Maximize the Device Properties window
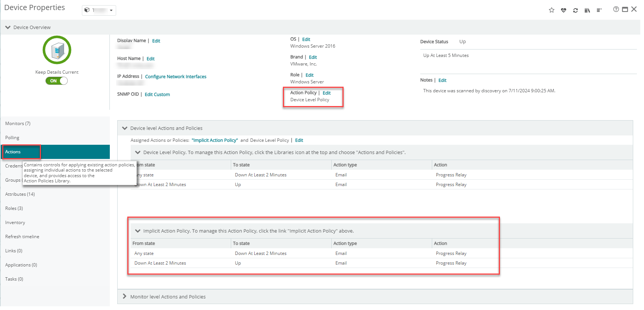This screenshot has height=310, width=644. click(x=625, y=9)
